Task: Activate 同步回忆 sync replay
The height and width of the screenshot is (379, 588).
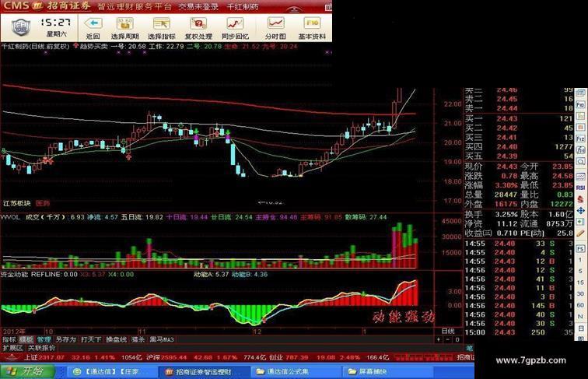Action: pyautogui.click(x=235, y=29)
